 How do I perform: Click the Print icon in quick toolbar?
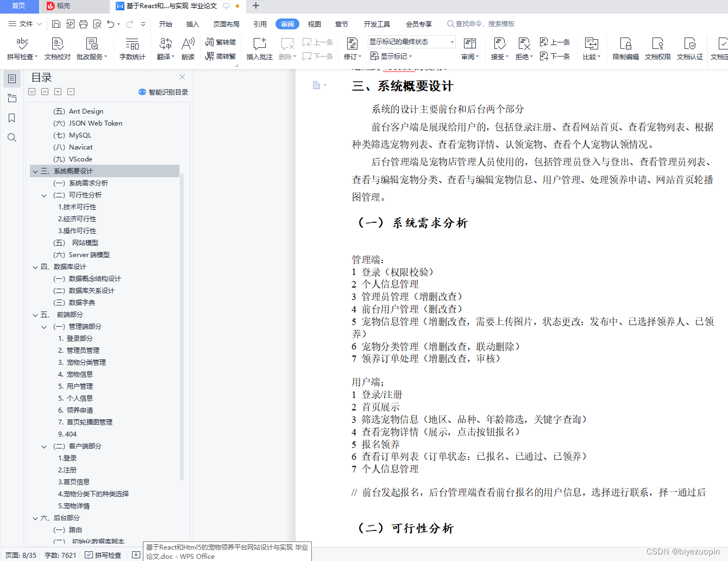tap(83, 24)
